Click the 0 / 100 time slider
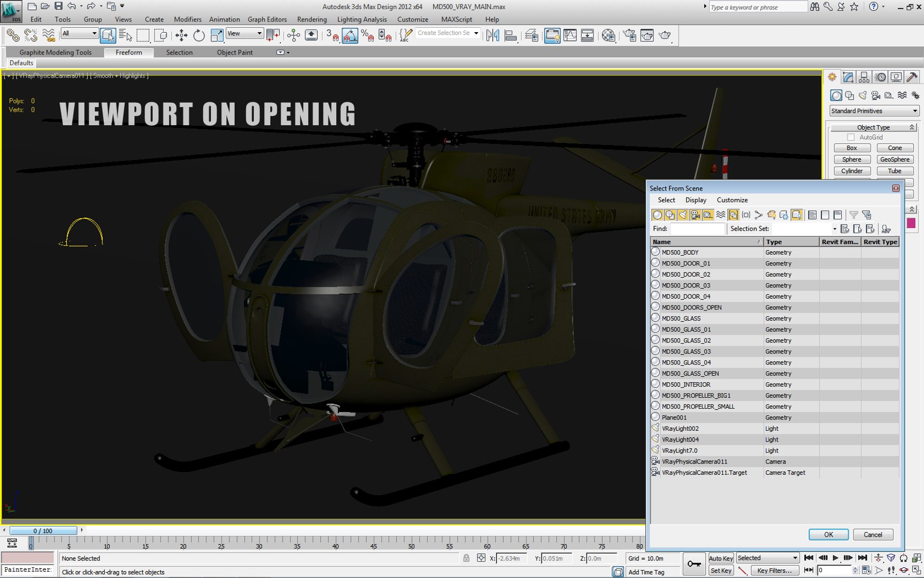This screenshot has height=578, width=924. (x=43, y=531)
